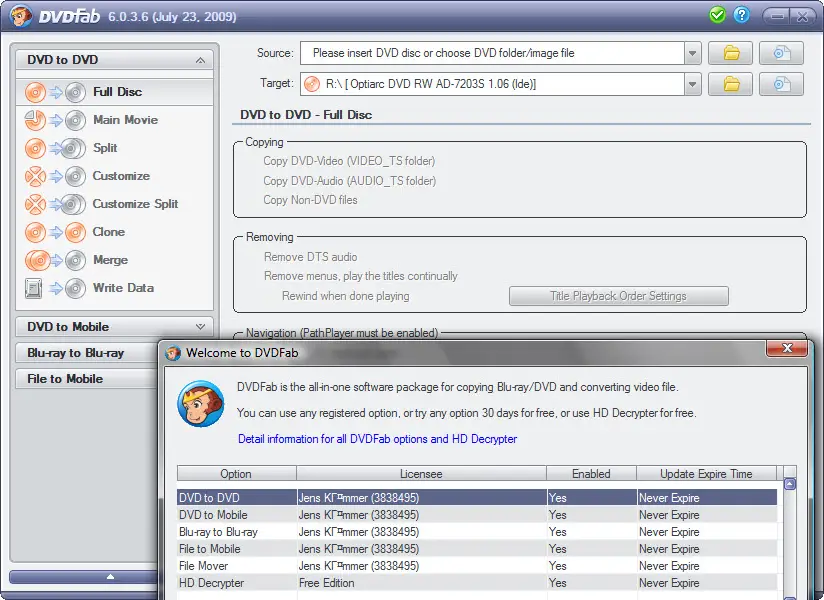The width and height of the screenshot is (824, 600).
Task: Toggle Copy Non-DVD files option
Action: coord(310,200)
